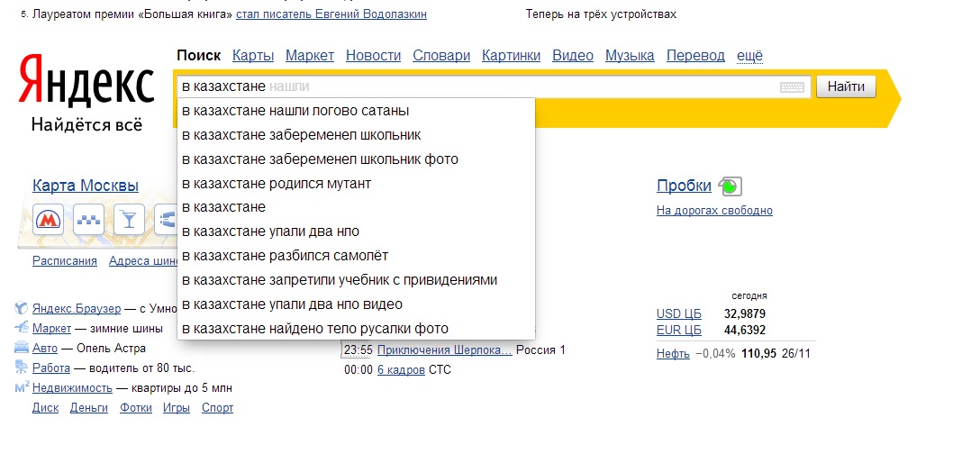The height and width of the screenshot is (463, 980).
Task: Choose suggestion 'в казахстане забеременел школьник'
Action: coord(357,135)
